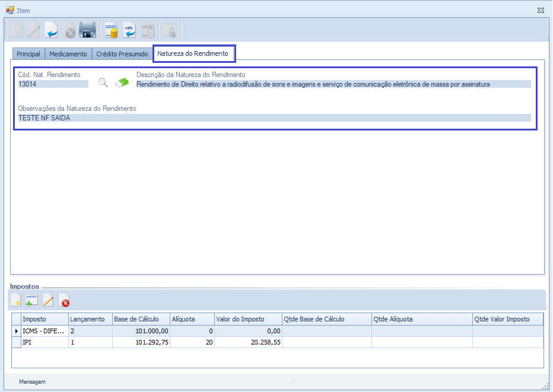Click the +IPI toolbar icon

pyautogui.click(x=129, y=30)
